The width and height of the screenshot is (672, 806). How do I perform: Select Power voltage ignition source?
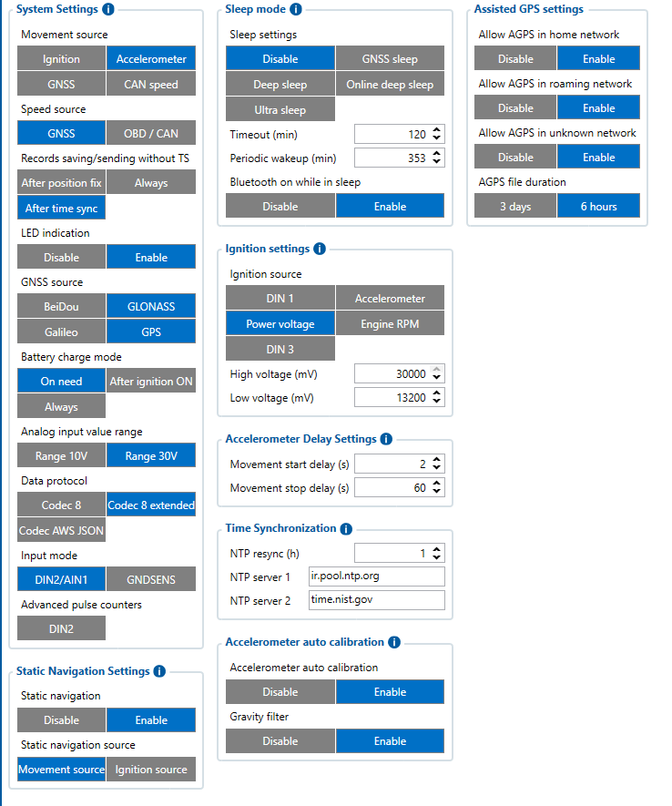280,324
